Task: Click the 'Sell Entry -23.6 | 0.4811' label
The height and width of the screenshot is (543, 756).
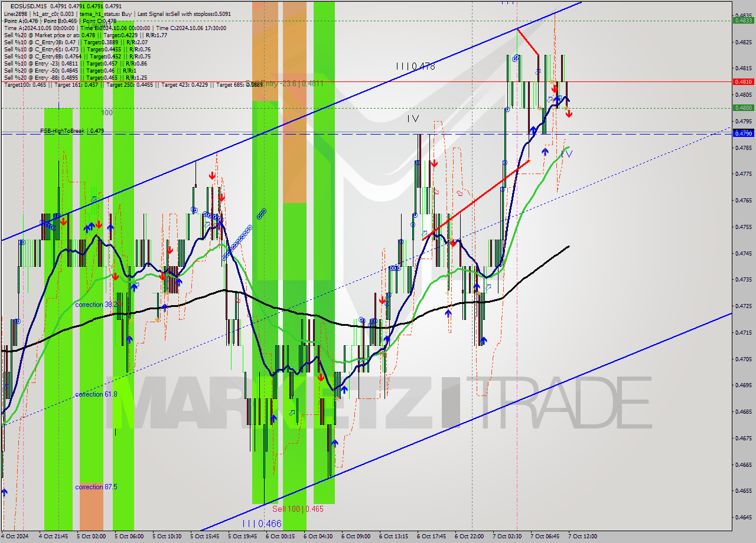Action: (284, 84)
